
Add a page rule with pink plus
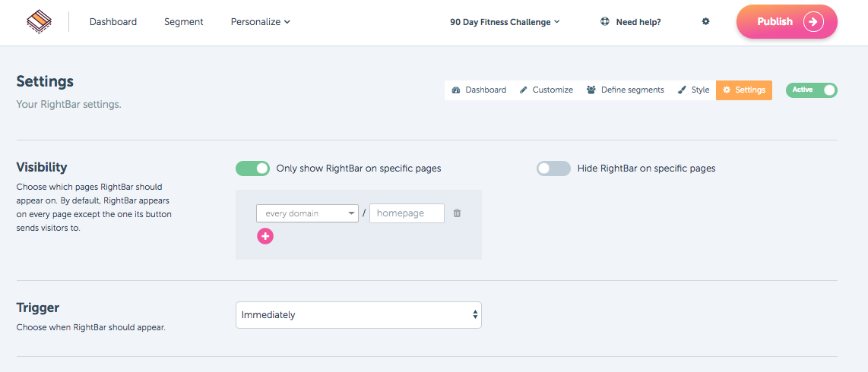pos(265,236)
